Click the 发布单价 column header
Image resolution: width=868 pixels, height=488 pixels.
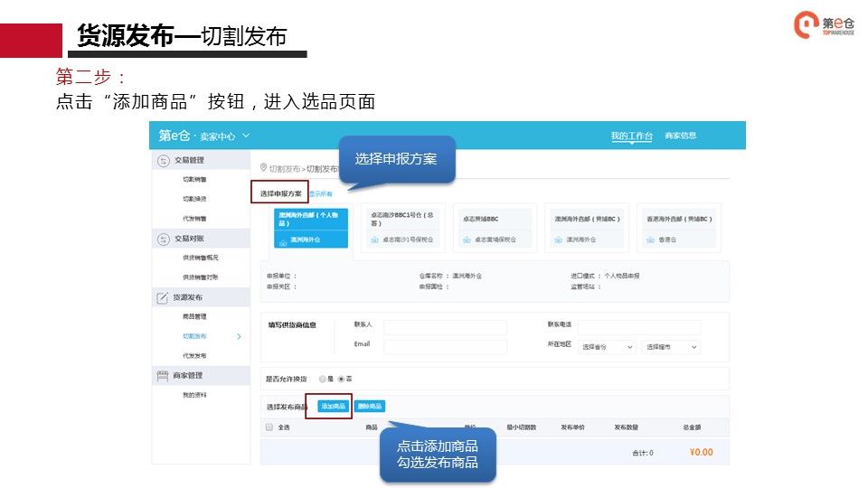572,427
